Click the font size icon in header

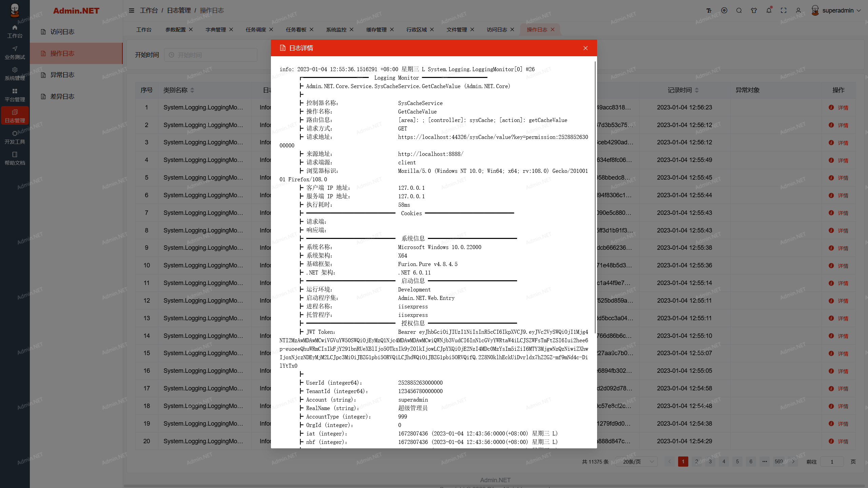[709, 11]
